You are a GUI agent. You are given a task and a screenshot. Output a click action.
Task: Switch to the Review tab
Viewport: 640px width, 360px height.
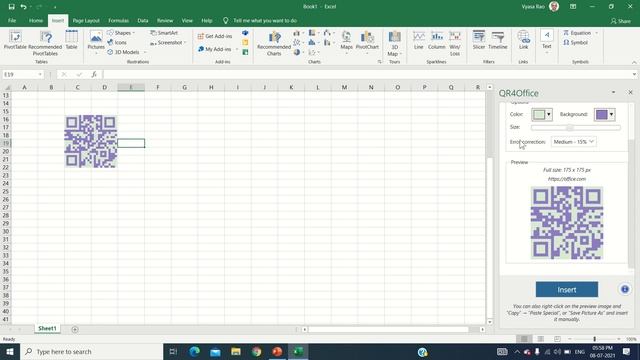pos(165,20)
